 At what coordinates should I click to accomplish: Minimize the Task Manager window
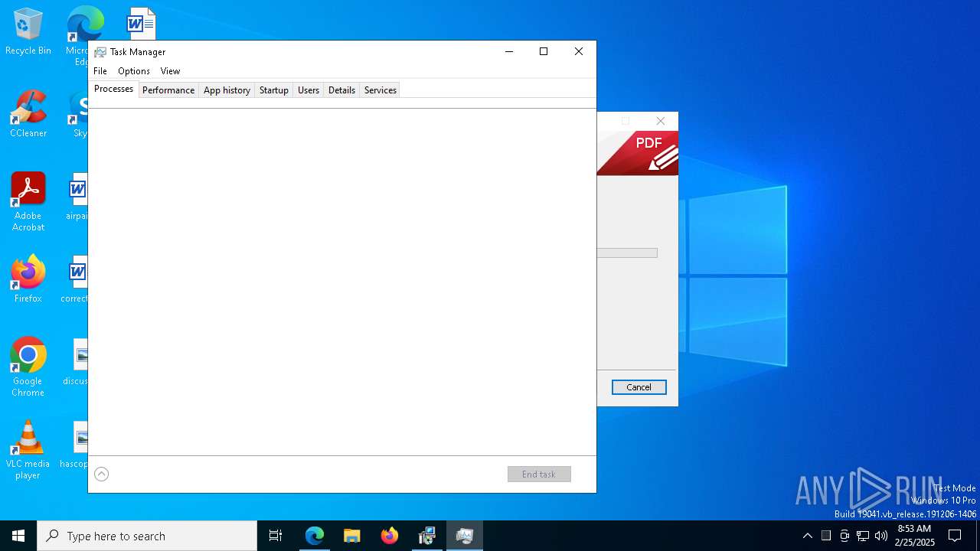click(x=508, y=51)
